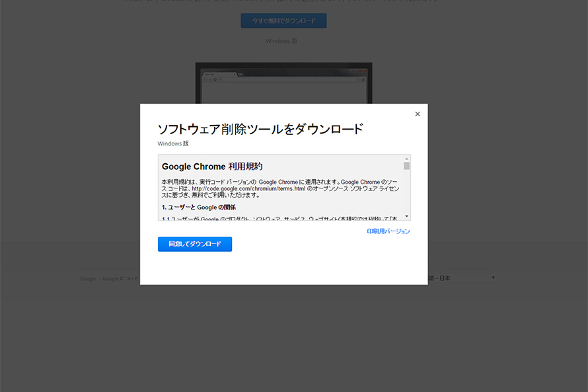Click the scroll down arrow in terms box
This screenshot has height=392, width=588.
[x=406, y=216]
